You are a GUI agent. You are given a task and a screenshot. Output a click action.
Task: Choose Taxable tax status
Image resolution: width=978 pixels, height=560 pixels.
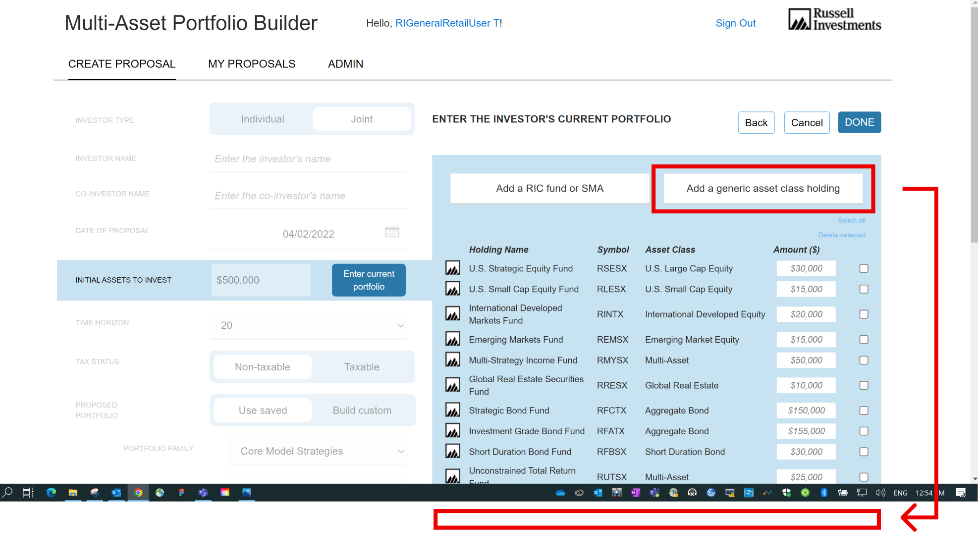coord(362,367)
